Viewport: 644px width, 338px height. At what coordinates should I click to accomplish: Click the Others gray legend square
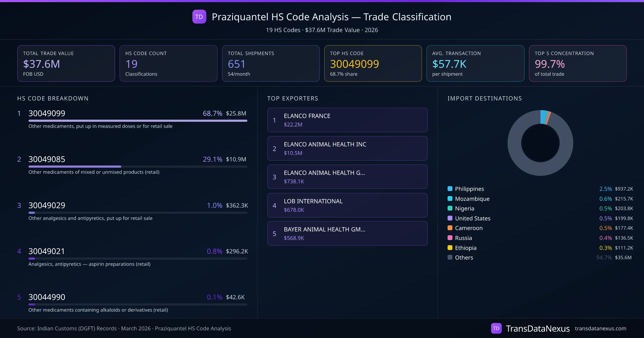click(x=450, y=257)
